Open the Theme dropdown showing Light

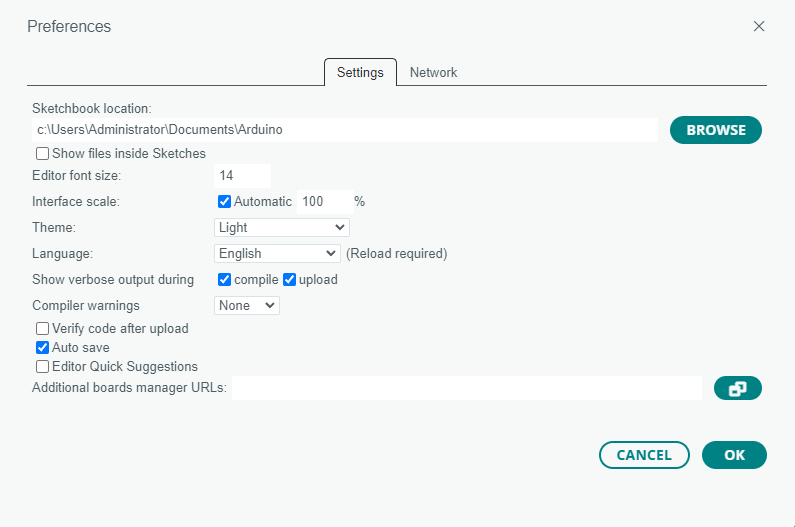pyautogui.click(x=281, y=227)
